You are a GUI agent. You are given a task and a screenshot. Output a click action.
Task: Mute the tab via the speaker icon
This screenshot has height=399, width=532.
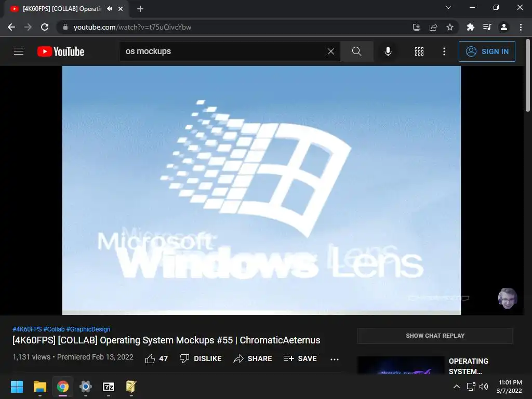[109, 9]
